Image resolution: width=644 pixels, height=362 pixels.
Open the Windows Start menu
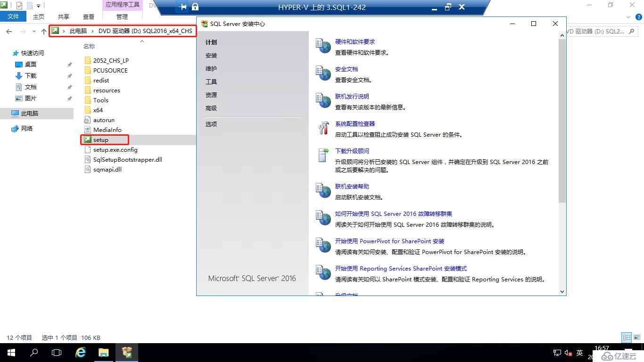[x=11, y=353]
